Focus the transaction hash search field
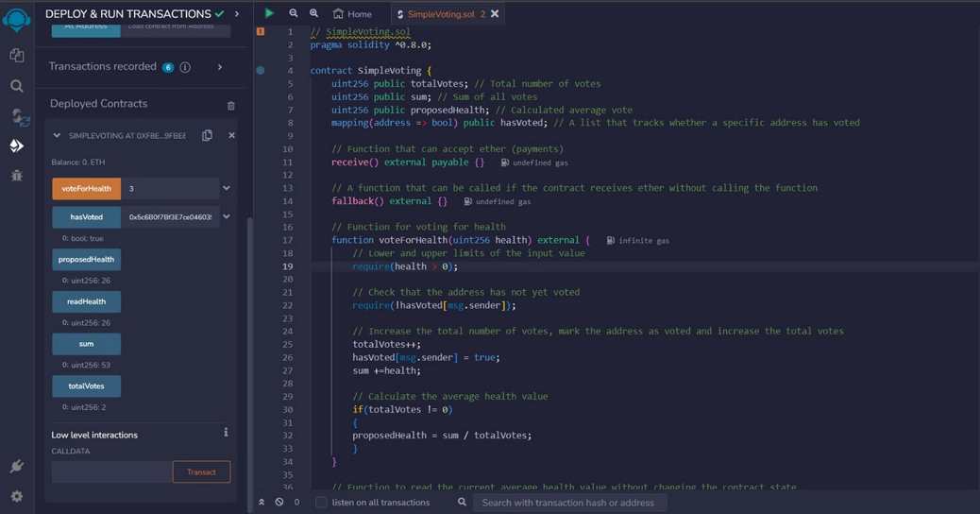This screenshot has height=514, width=980. [x=568, y=502]
